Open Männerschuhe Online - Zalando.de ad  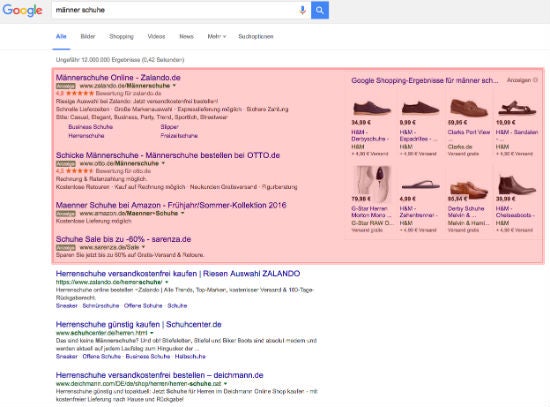(118, 78)
